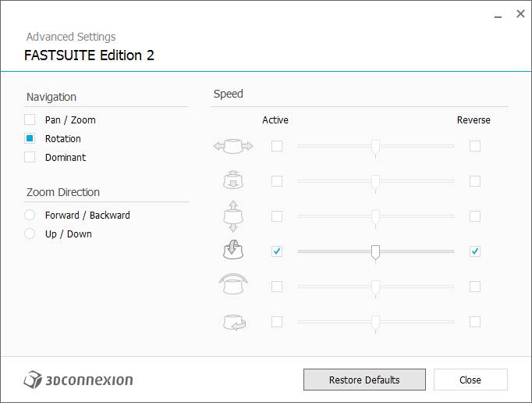Check Reverse for roll axis

(x=475, y=287)
